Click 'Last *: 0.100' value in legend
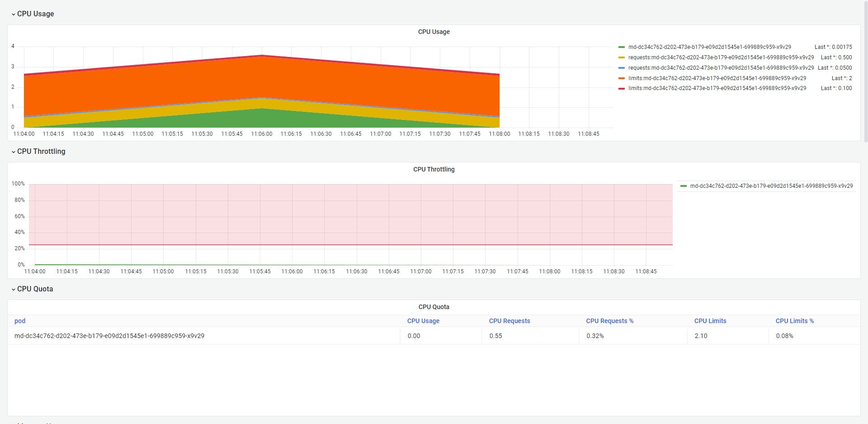The height and width of the screenshot is (424, 868). point(836,88)
